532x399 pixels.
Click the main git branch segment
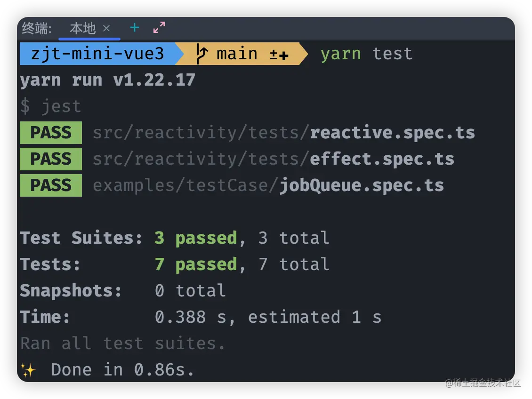pyautogui.click(x=242, y=54)
